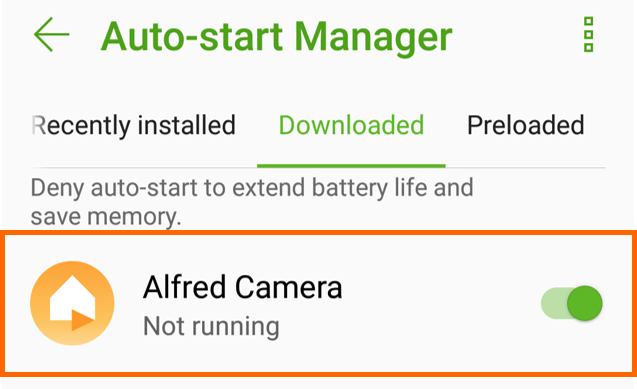Click the Deny auto-start description text
Image resolution: width=637 pixels, height=389 pixels.
click(252, 202)
